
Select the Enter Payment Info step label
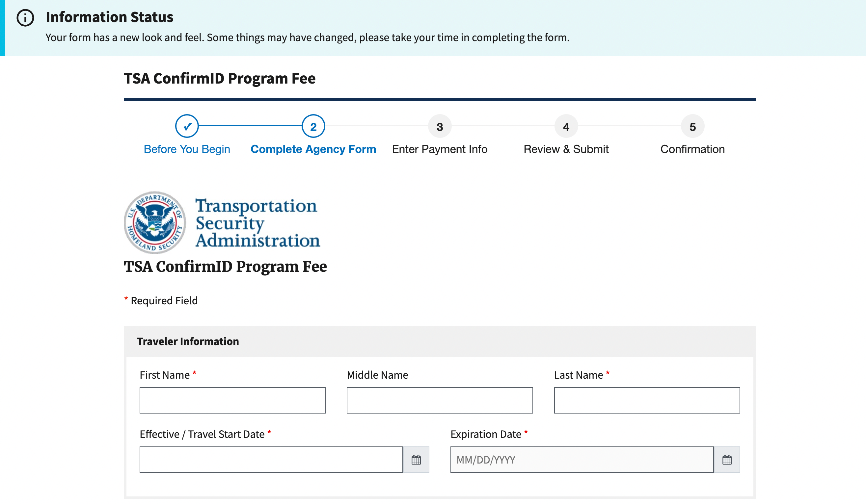(440, 149)
